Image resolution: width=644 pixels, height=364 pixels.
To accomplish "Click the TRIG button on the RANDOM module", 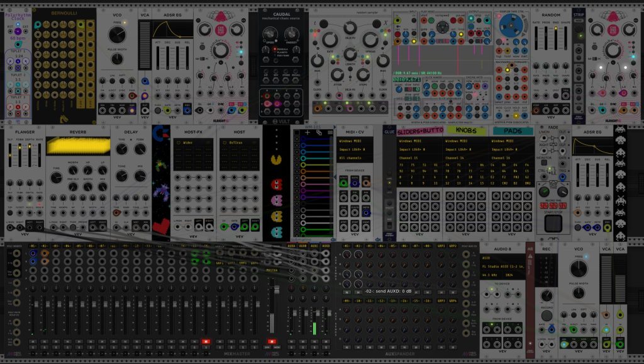I will [x=565, y=96].
